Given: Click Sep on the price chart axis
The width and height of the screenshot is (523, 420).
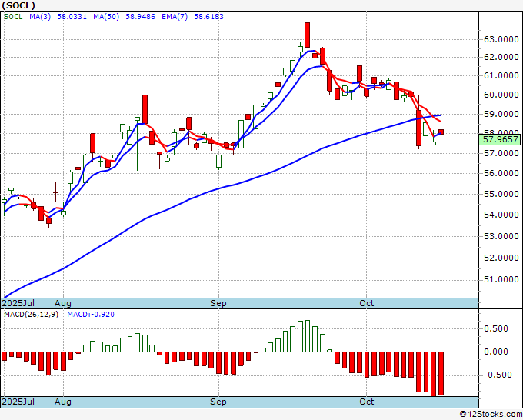Looking at the screenshot, I should pyautogui.click(x=218, y=304).
